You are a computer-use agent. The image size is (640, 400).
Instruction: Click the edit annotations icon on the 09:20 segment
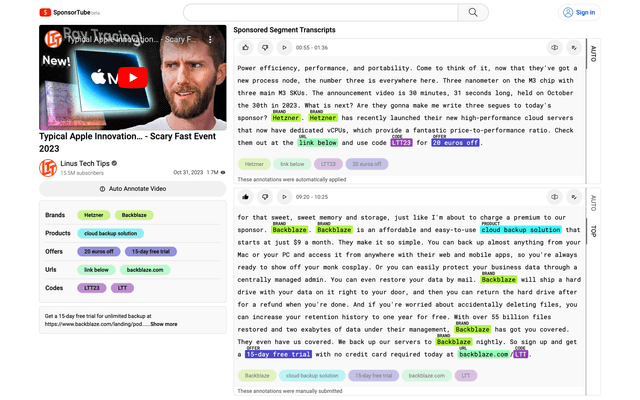[574, 197]
